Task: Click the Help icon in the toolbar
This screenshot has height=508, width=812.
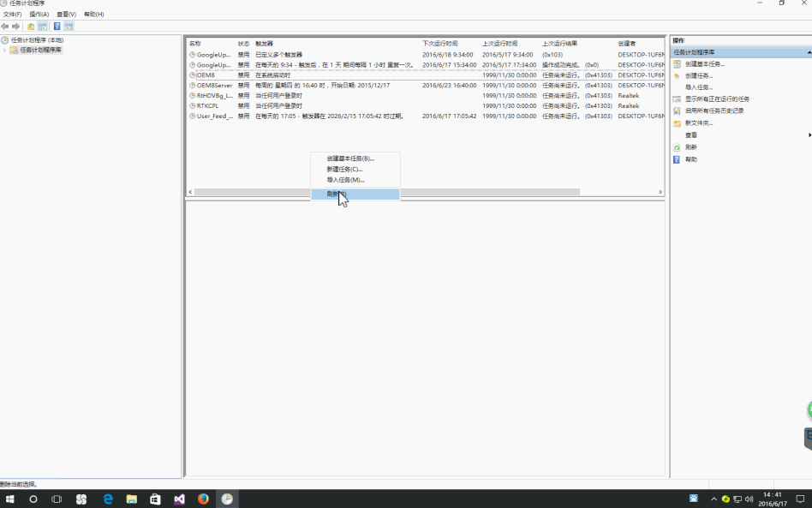Action: (x=57, y=27)
